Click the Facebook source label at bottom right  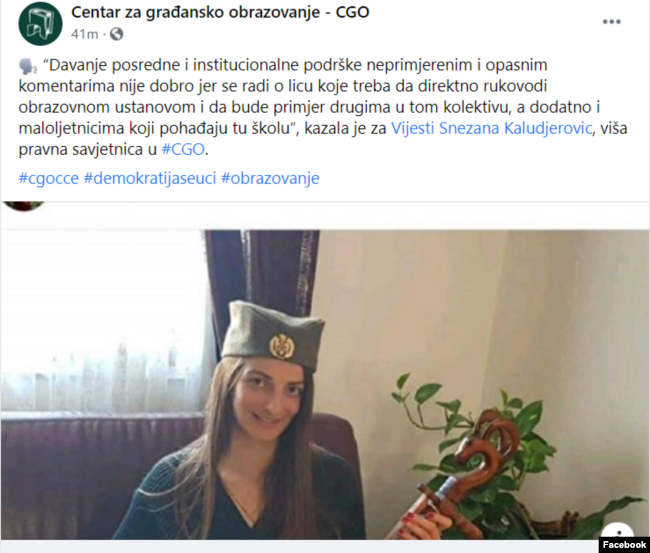coord(624,545)
